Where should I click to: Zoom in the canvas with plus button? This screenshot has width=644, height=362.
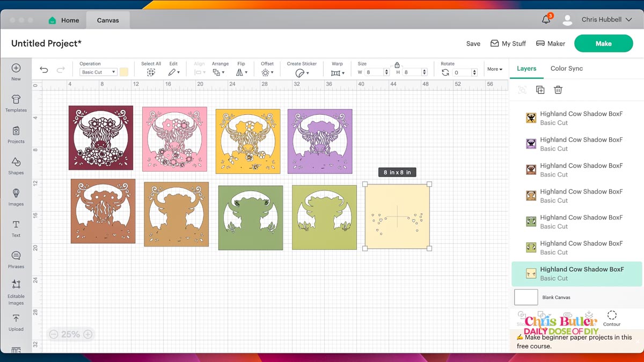(88, 334)
